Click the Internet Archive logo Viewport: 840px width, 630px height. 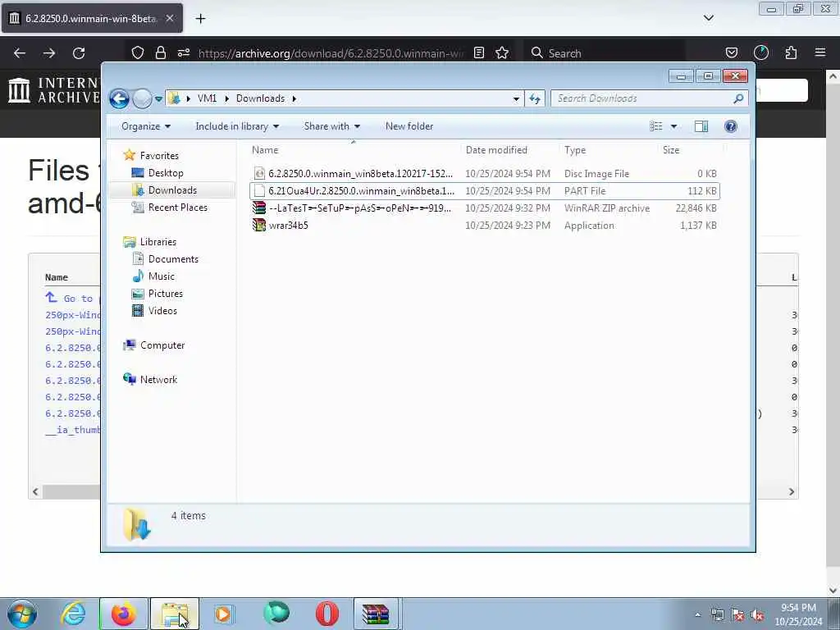coord(53,90)
